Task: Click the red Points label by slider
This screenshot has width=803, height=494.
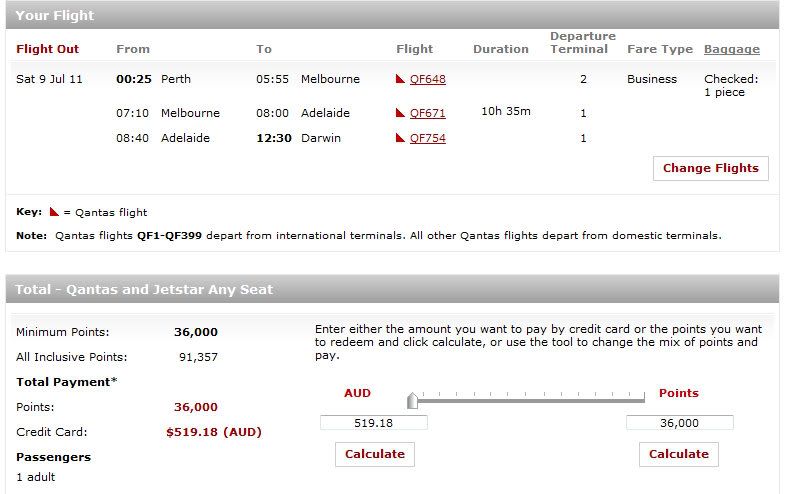Action: [x=679, y=393]
